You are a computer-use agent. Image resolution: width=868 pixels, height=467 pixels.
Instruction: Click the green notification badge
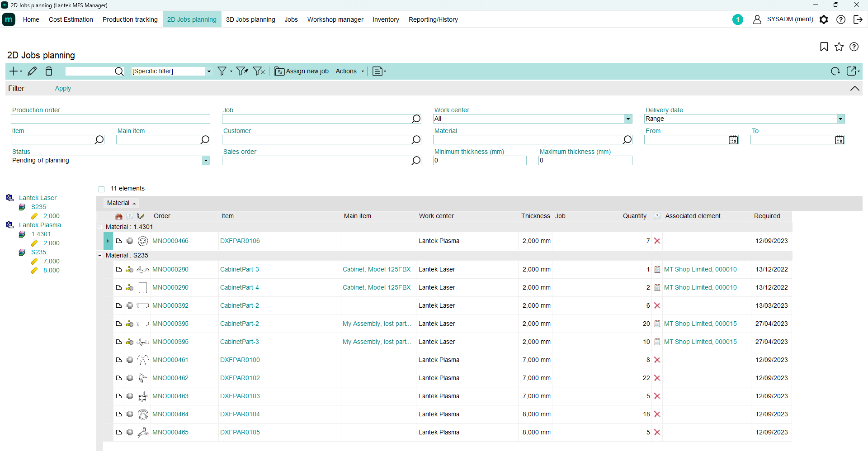(x=737, y=19)
